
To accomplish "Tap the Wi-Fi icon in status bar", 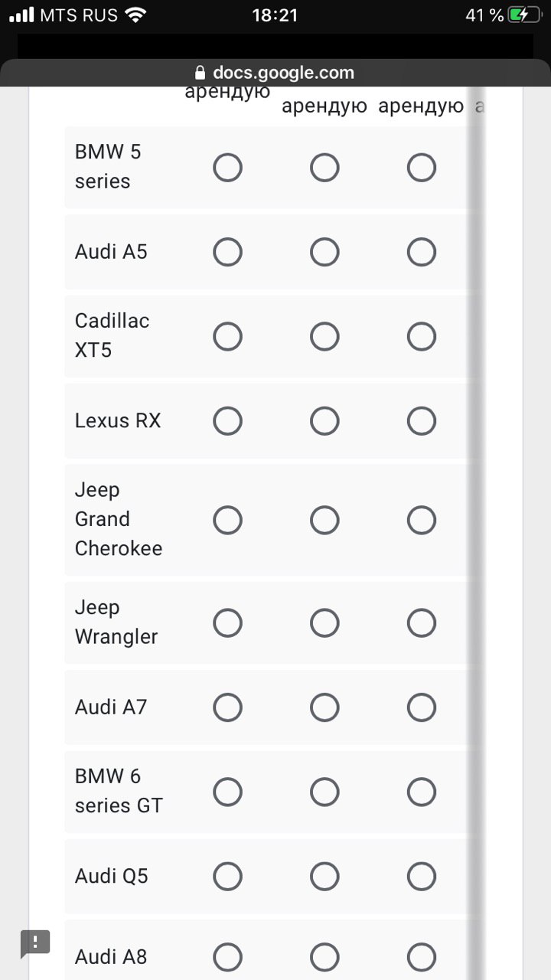I will (136, 15).
